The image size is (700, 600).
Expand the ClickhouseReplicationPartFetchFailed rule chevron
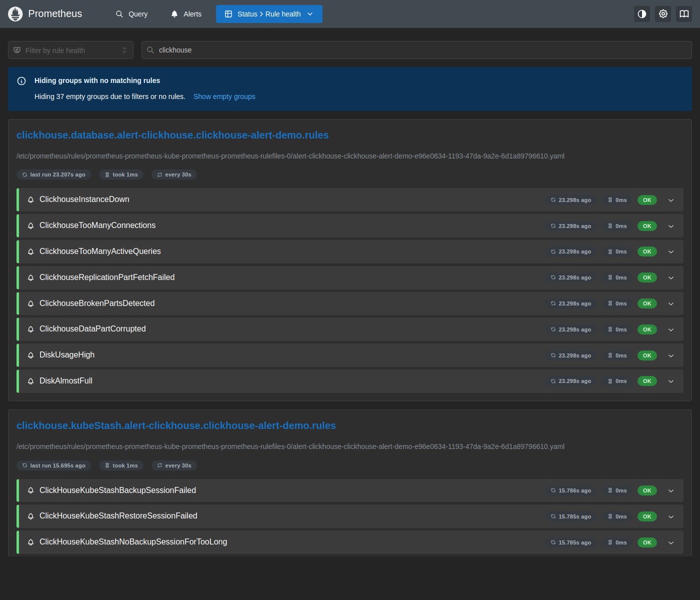671,277
